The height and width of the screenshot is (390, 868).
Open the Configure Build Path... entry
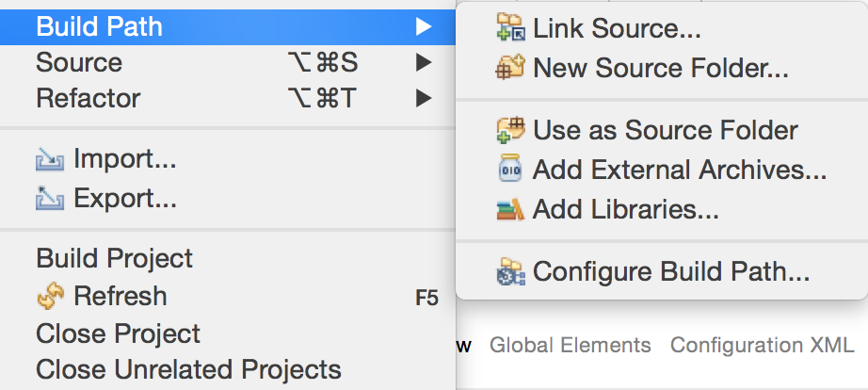[x=670, y=272]
